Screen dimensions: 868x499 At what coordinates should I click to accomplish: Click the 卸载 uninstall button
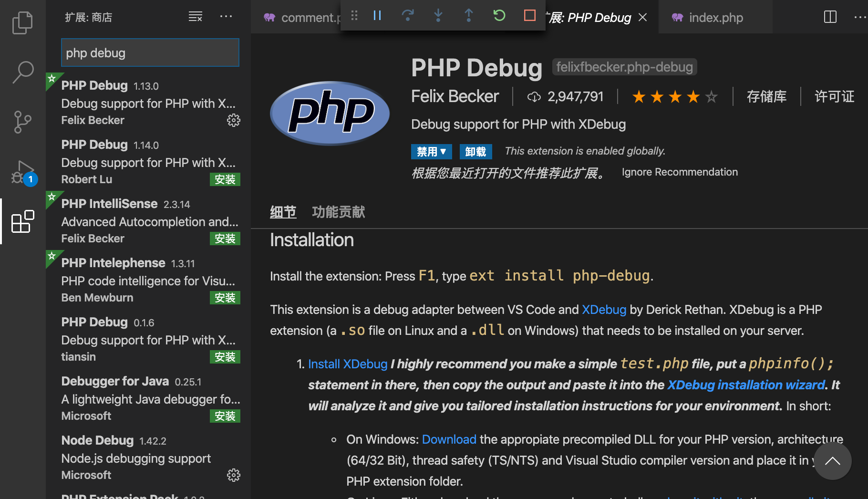pos(475,152)
